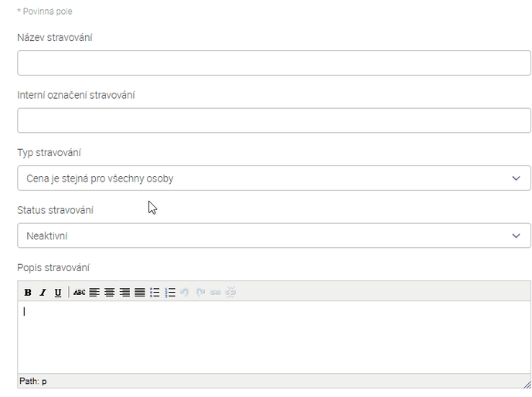
Task: Click the undo icon in the editor
Action: pos(185,293)
